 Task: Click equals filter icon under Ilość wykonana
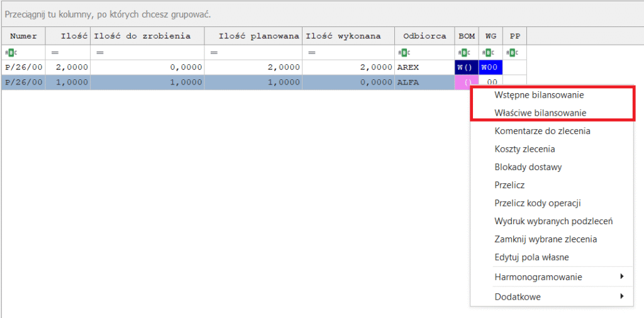[311, 53]
